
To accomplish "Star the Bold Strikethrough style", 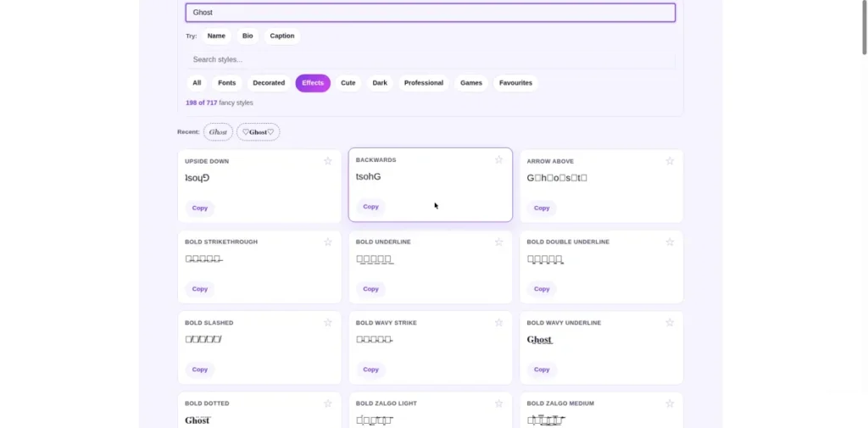I will click(x=328, y=242).
